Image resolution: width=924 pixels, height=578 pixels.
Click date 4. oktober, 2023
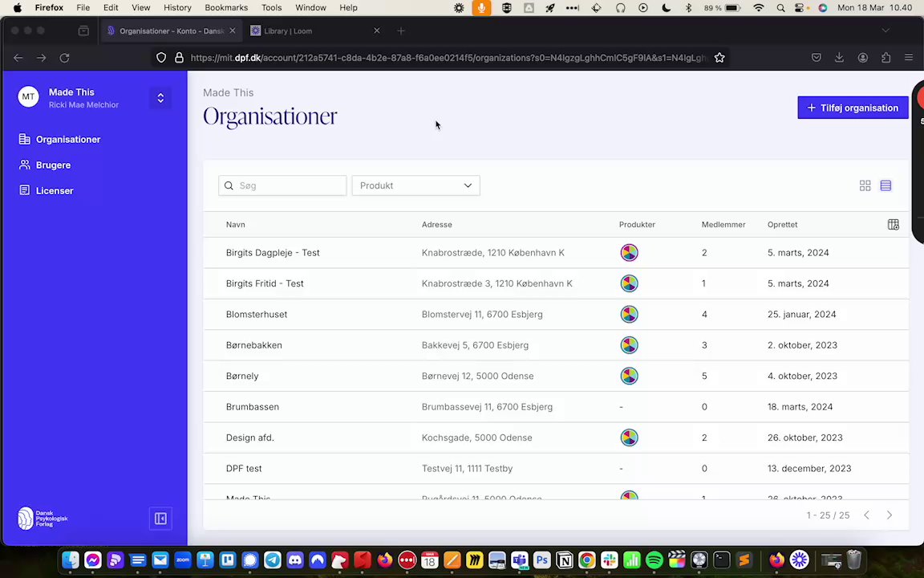[802, 376]
